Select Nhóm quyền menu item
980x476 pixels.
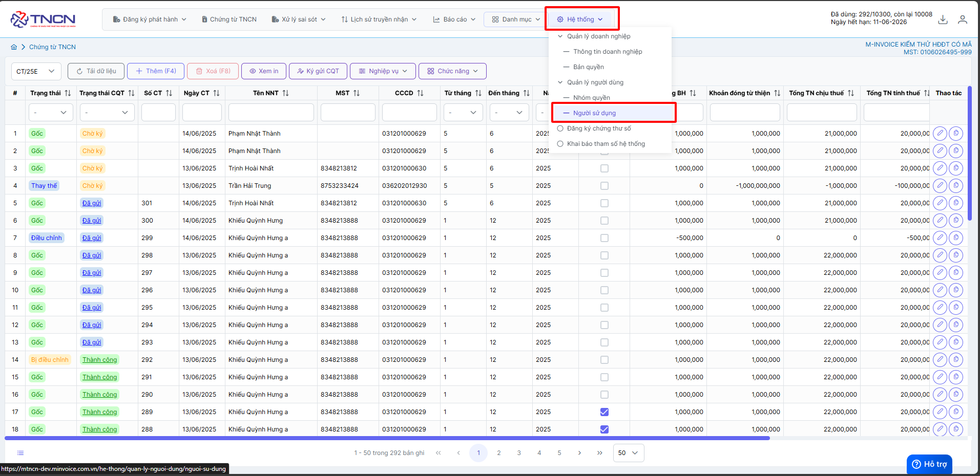tap(592, 98)
